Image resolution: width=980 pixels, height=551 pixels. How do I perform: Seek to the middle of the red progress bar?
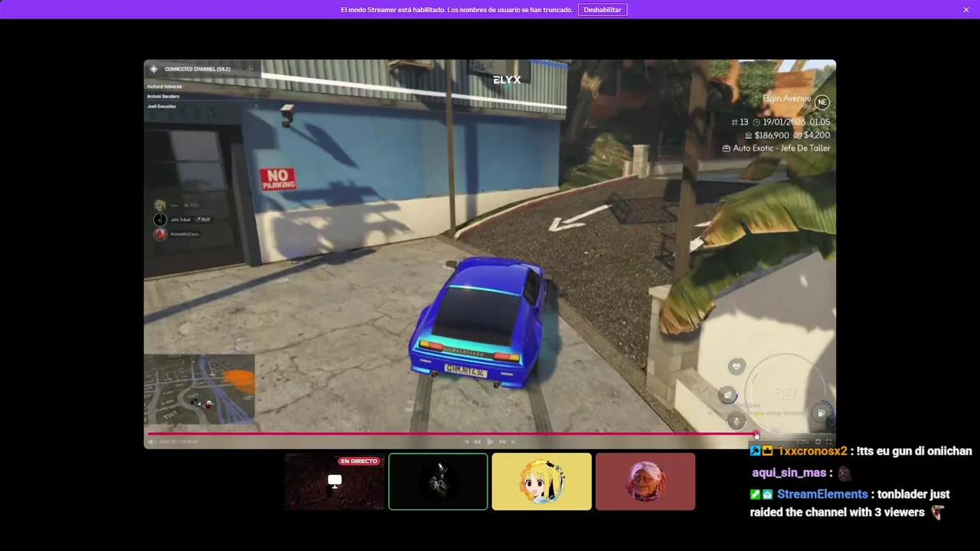452,434
